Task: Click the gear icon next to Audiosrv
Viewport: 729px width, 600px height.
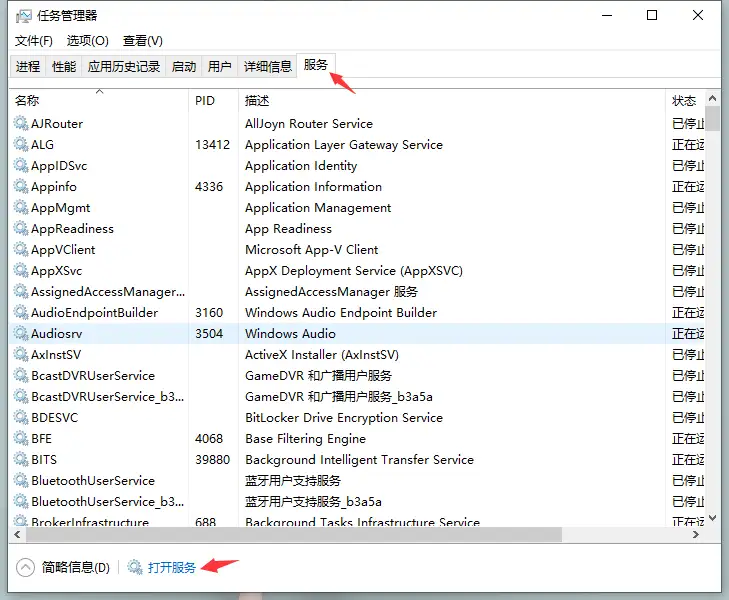Action: pyautogui.click(x=20, y=334)
